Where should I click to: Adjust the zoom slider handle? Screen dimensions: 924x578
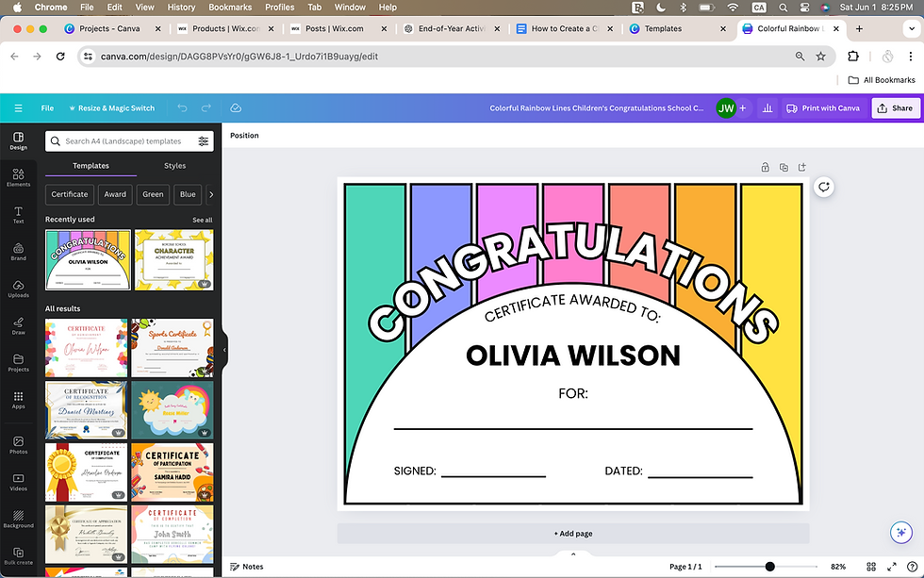pyautogui.click(x=769, y=567)
